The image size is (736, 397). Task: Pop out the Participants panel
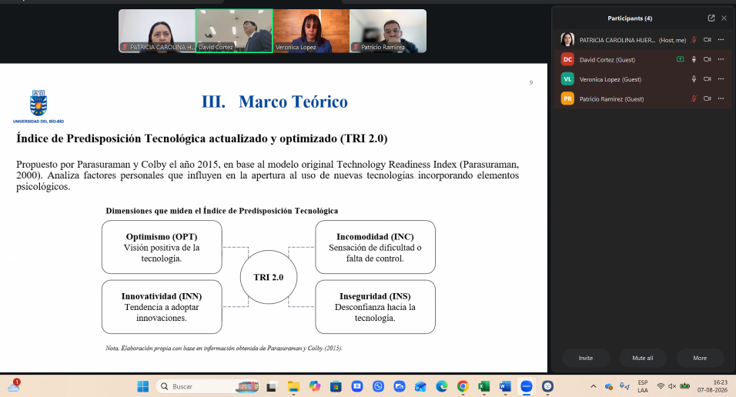(711, 18)
